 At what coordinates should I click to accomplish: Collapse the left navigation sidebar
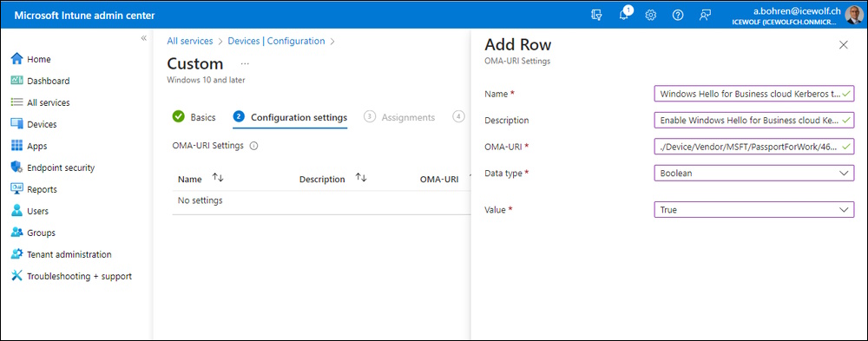(143, 38)
